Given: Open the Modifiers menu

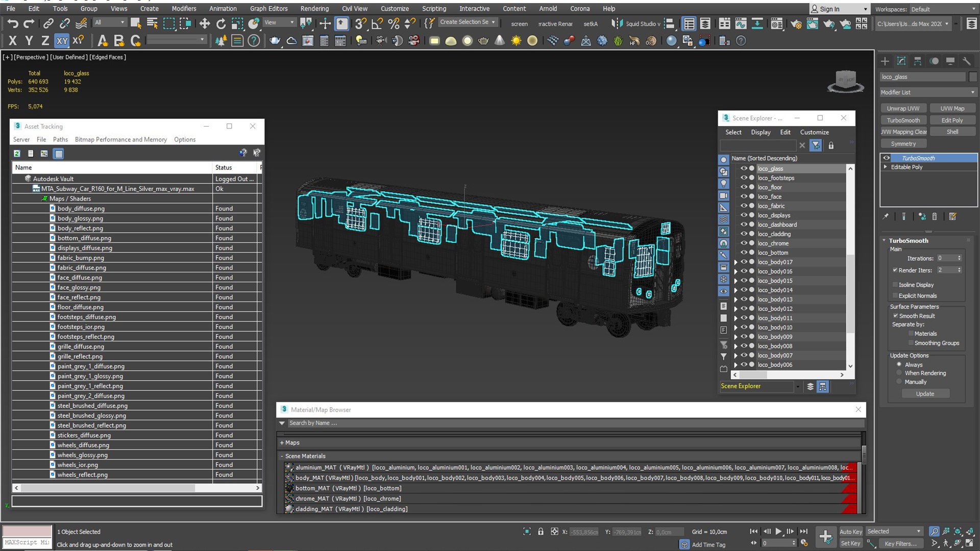Looking at the screenshot, I should click(184, 9).
